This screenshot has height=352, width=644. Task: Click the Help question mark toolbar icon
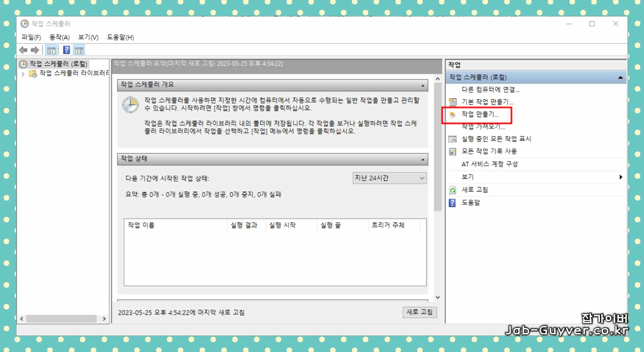point(67,50)
